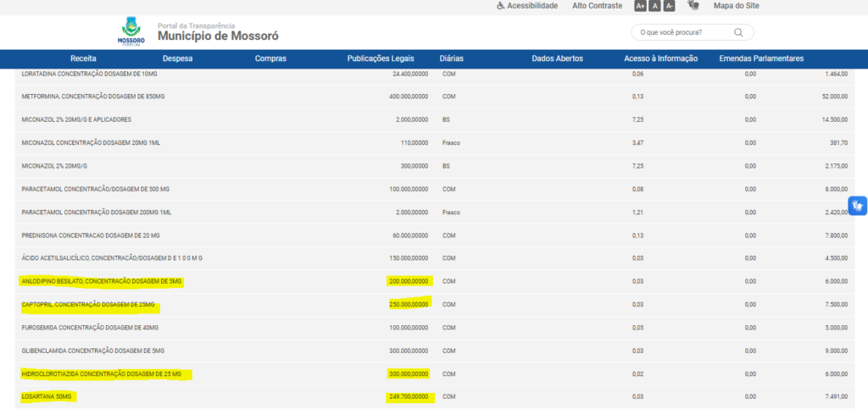Image resolution: width=868 pixels, height=409 pixels.
Task: Go to Dados Abertos
Action: (x=557, y=58)
